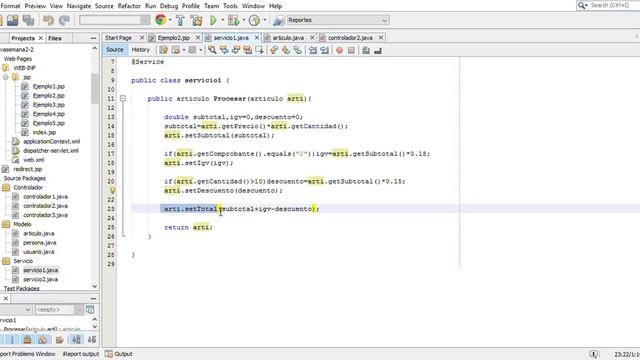Image resolution: width=640 pixels, height=360 pixels.
Task: Open the browser selection dropdown arrow next to Chrome
Action: click(170, 20)
